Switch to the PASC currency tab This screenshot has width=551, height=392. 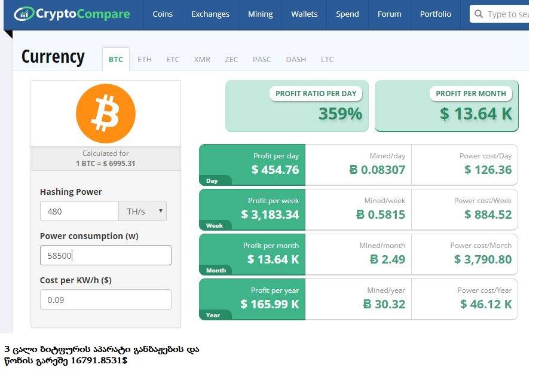pyautogui.click(x=262, y=59)
